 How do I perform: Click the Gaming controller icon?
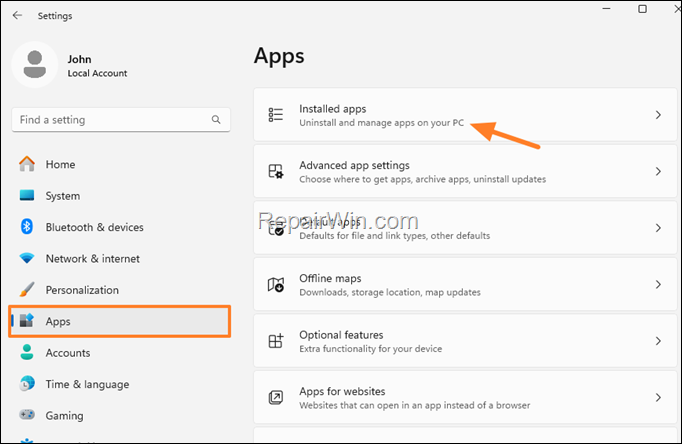pos(27,414)
